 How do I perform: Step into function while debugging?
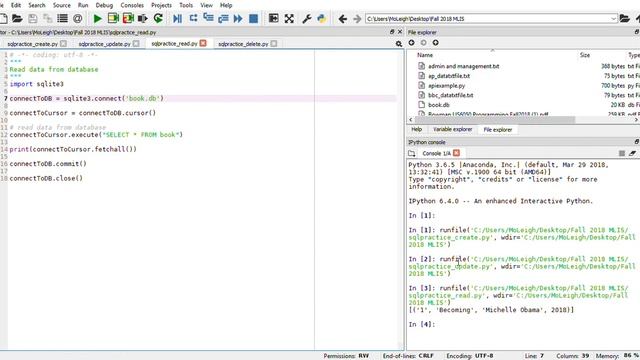(x=208, y=18)
